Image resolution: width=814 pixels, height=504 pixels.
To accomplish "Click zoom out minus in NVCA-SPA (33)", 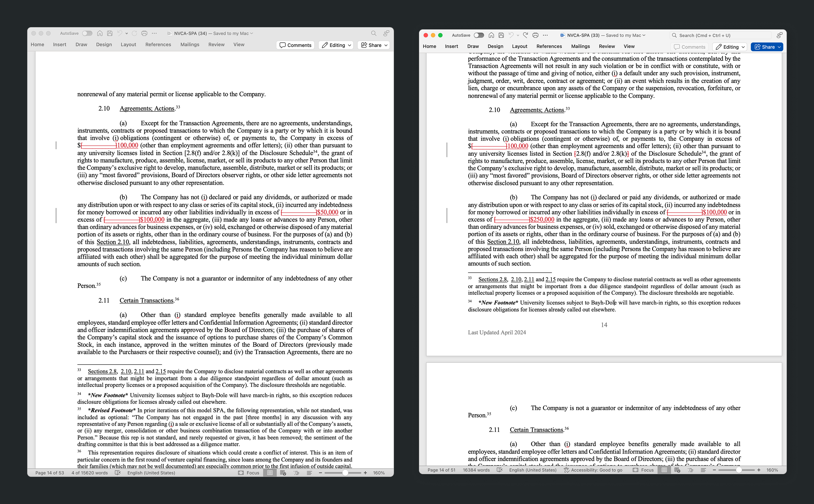I will coord(714,470).
